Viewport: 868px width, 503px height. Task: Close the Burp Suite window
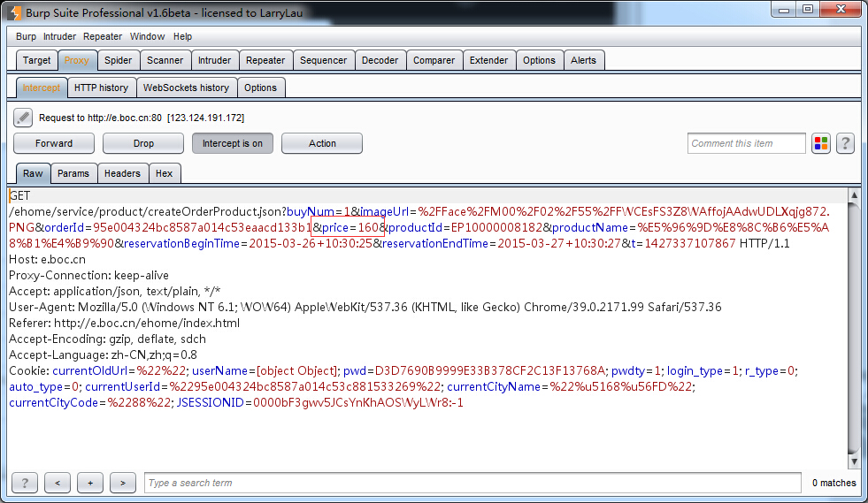tap(841, 10)
